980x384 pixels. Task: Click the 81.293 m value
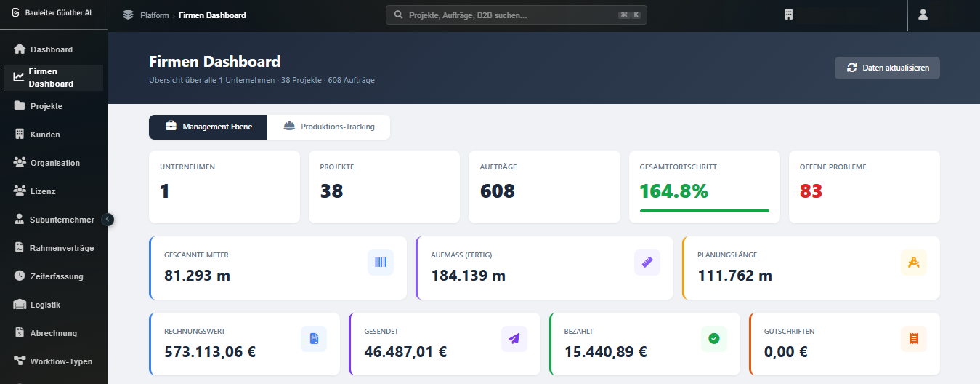[198, 276]
